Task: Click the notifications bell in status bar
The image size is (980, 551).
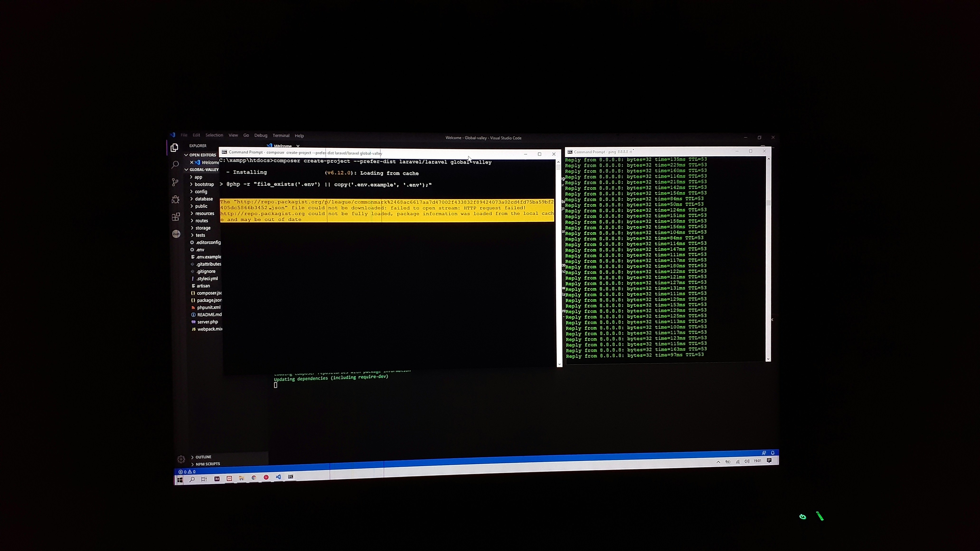Action: (x=773, y=453)
